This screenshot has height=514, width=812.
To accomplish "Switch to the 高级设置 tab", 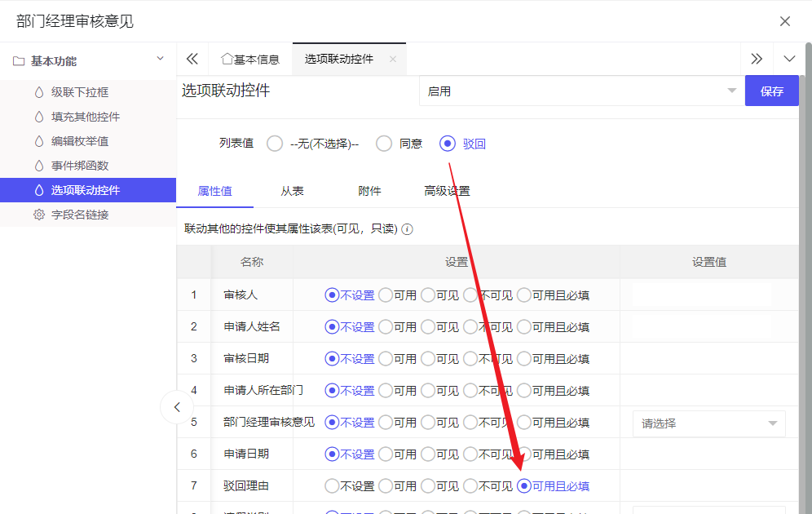I will (x=447, y=191).
